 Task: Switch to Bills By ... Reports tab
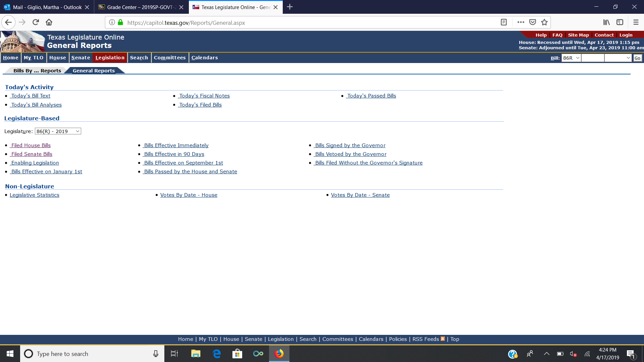37,71
